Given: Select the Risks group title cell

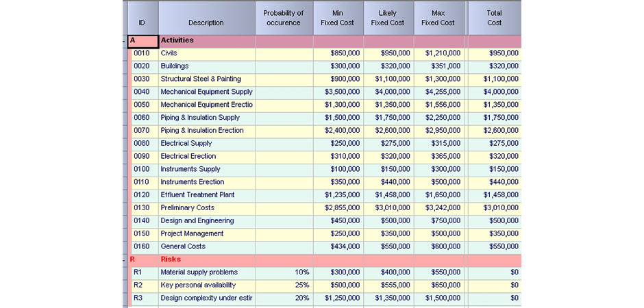Looking at the screenshot, I should click(x=206, y=259).
